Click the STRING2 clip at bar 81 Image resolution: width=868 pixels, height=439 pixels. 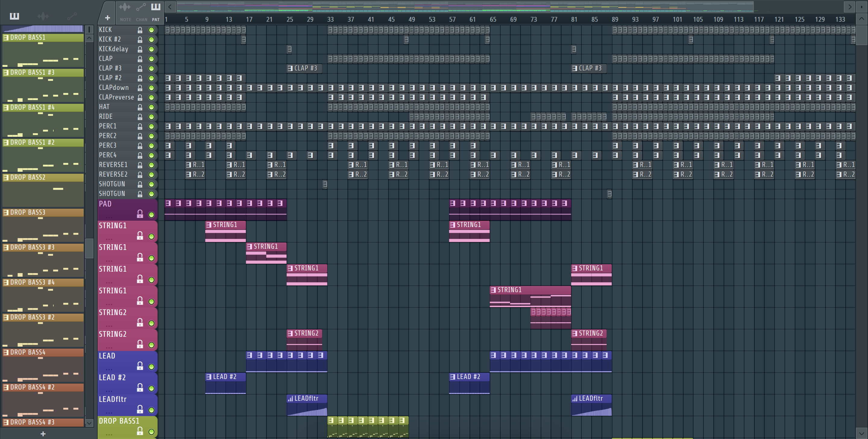tap(589, 340)
